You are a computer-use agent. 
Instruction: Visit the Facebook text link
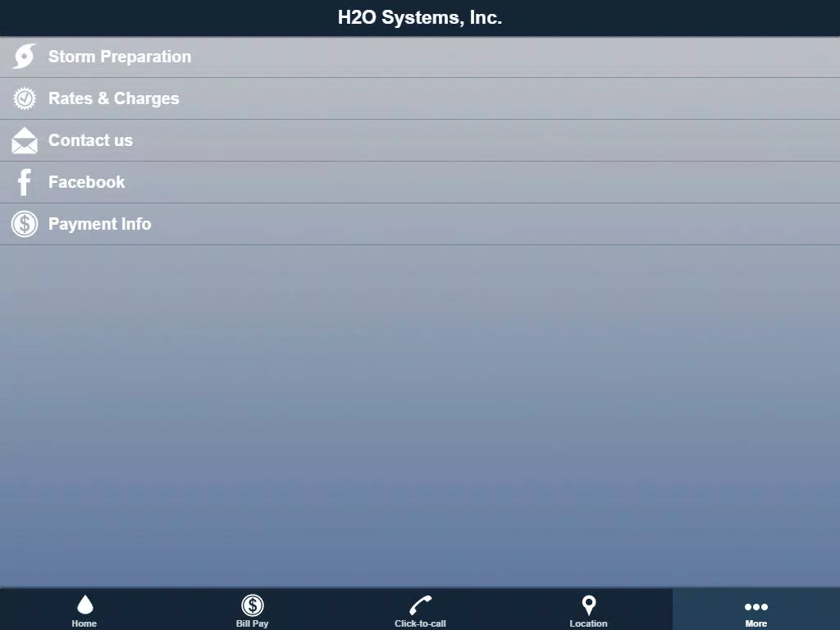point(87,182)
